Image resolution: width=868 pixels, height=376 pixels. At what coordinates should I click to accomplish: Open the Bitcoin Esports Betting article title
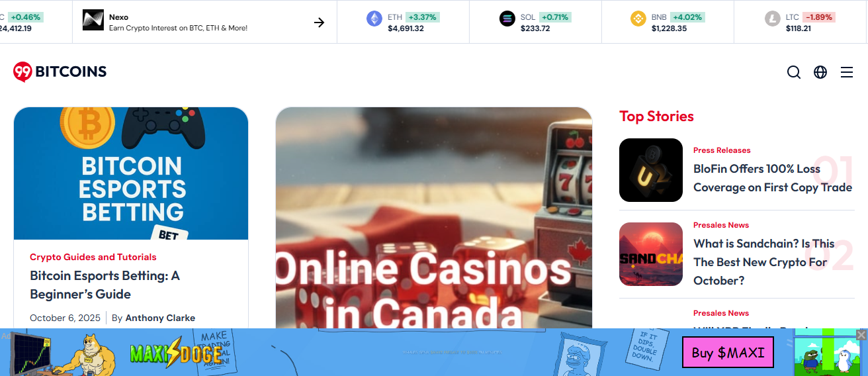coord(105,285)
